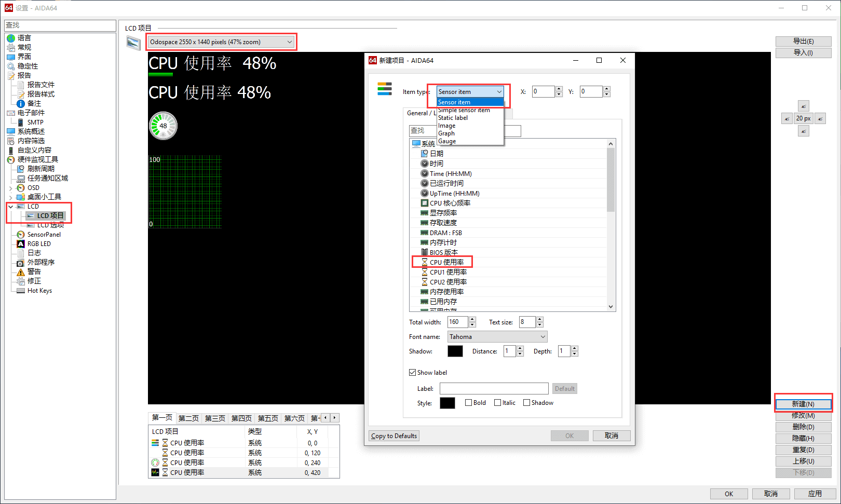Pick CPU 核心频率 sensor
The width and height of the screenshot is (841, 504).
coord(450,203)
